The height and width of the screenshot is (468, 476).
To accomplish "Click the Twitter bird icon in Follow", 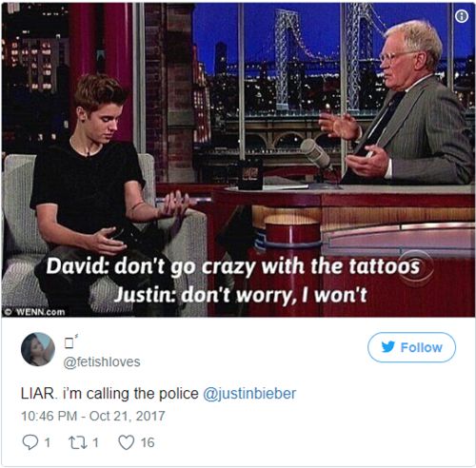I will tap(388, 347).
